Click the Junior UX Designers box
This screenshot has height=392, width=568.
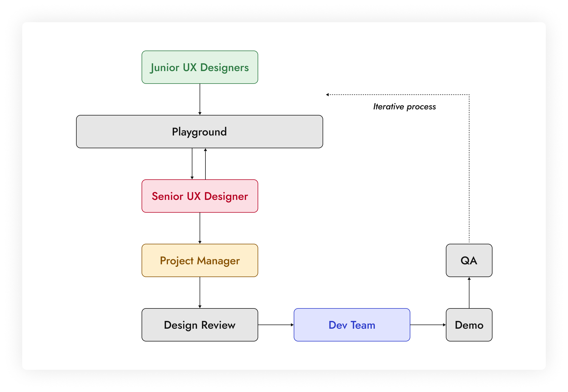point(200,67)
